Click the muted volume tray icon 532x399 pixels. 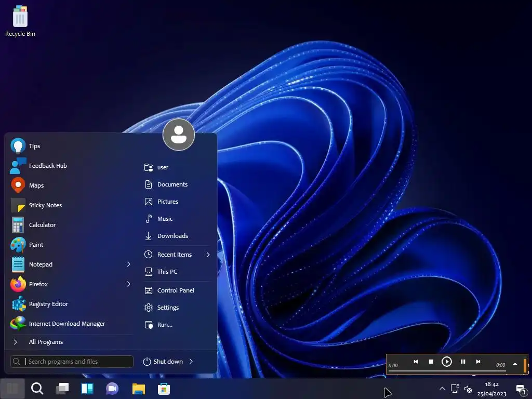click(468, 389)
